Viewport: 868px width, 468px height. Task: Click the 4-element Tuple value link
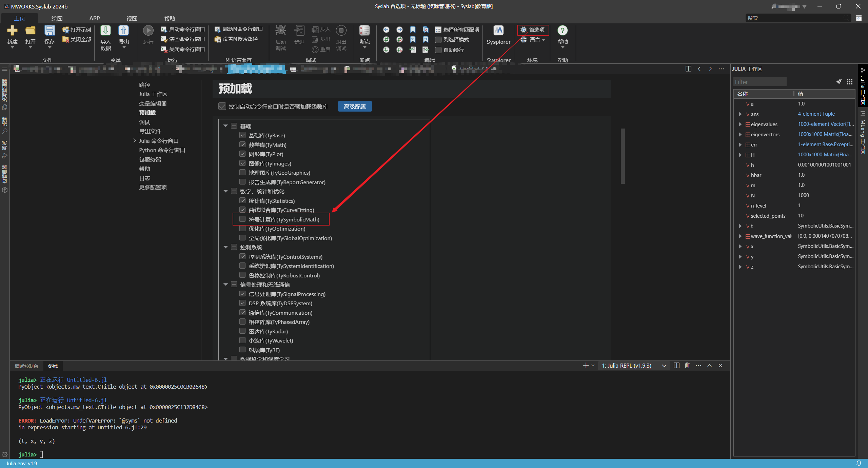[816, 114]
